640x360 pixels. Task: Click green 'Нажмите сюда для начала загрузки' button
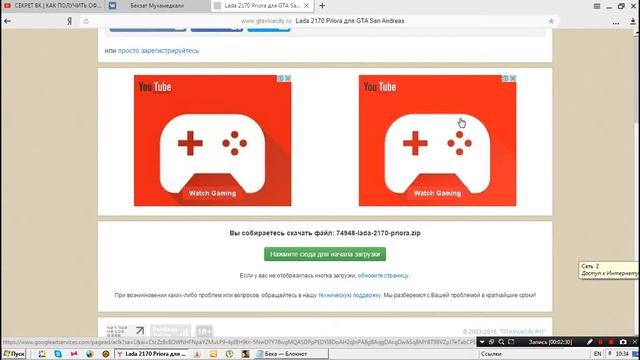(x=325, y=254)
